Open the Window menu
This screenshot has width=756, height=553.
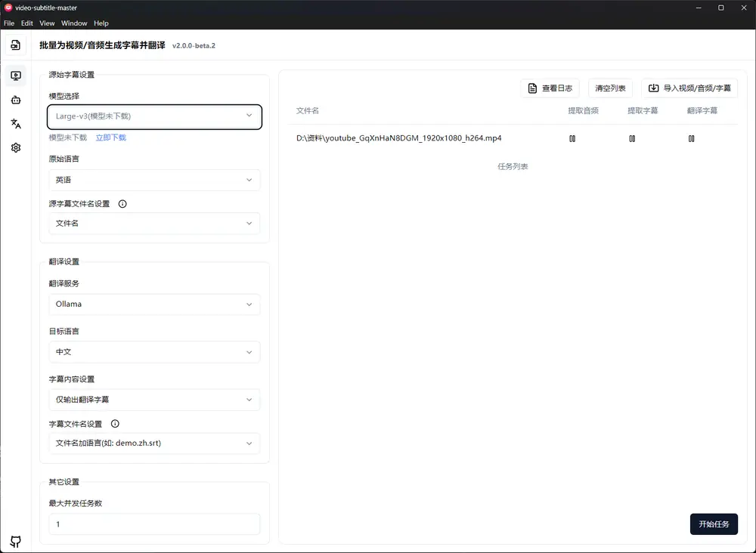pyautogui.click(x=74, y=23)
